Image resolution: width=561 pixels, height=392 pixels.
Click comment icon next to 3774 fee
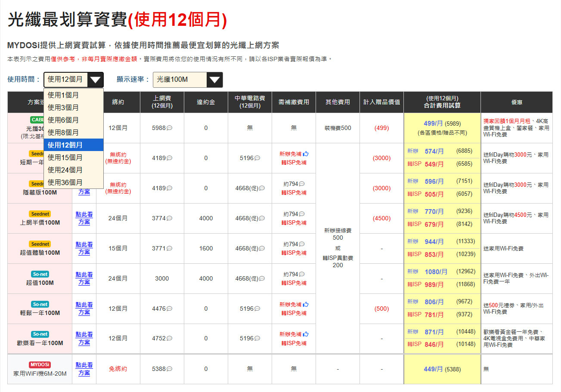click(170, 219)
